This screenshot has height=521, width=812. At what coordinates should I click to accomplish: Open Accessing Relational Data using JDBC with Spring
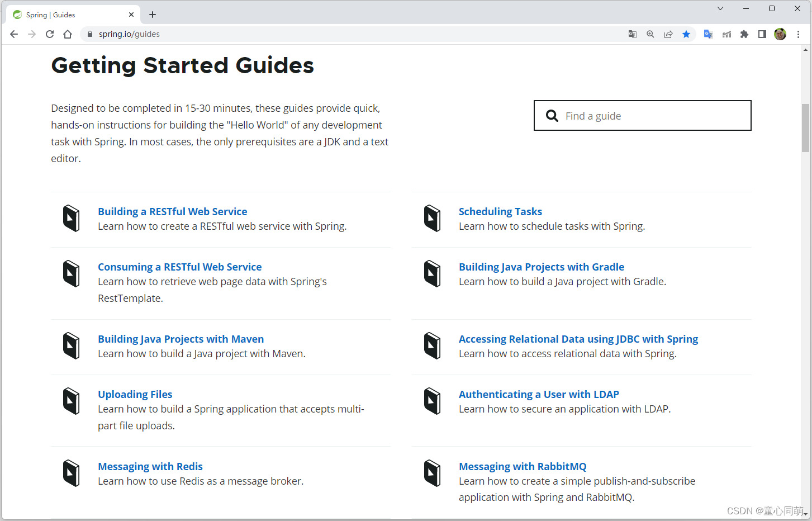(x=578, y=339)
